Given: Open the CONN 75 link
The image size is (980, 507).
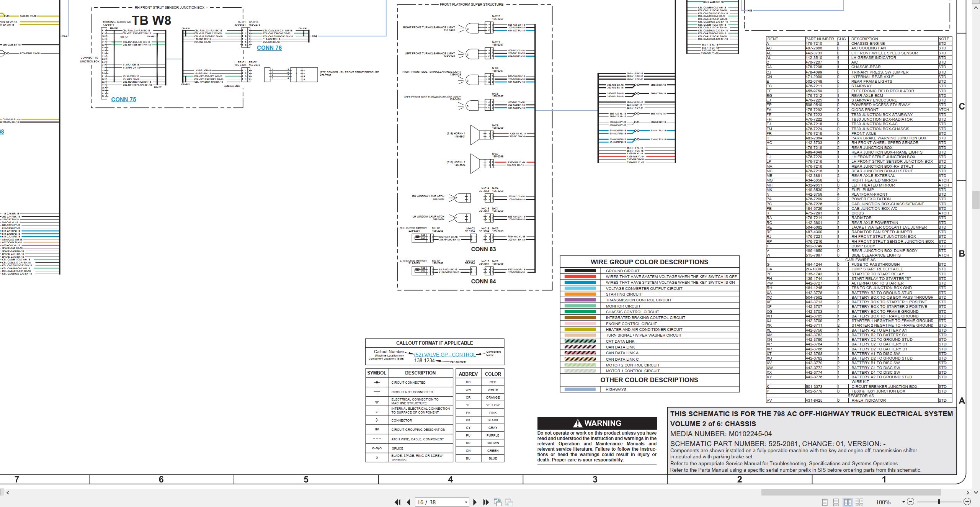Looking at the screenshot, I should (x=123, y=100).
